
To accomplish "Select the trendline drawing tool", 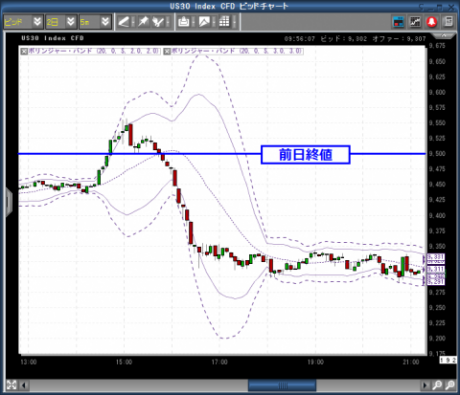I will point(123,22).
